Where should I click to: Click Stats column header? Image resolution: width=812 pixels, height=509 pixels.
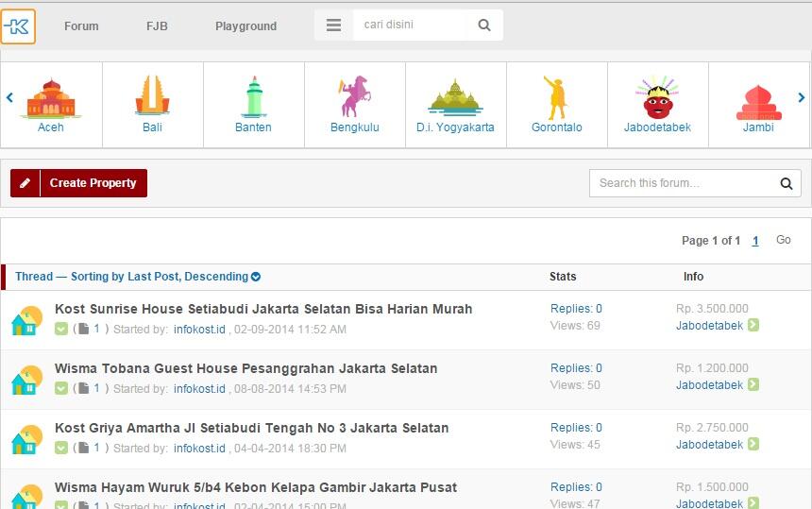[x=563, y=277]
